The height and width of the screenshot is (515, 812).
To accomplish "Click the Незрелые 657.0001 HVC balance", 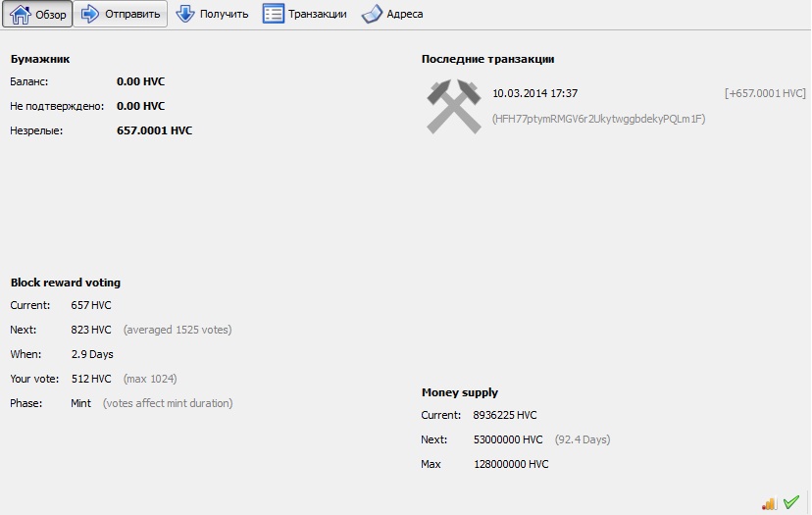I will click(x=154, y=130).
